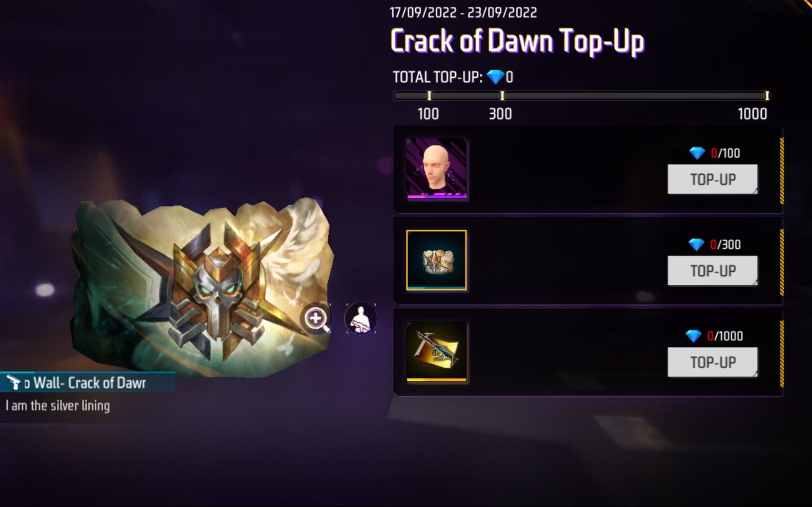This screenshot has width=812, height=507.
Task: Click the pistol icon beside Gloo Wall name
Action: [13, 382]
